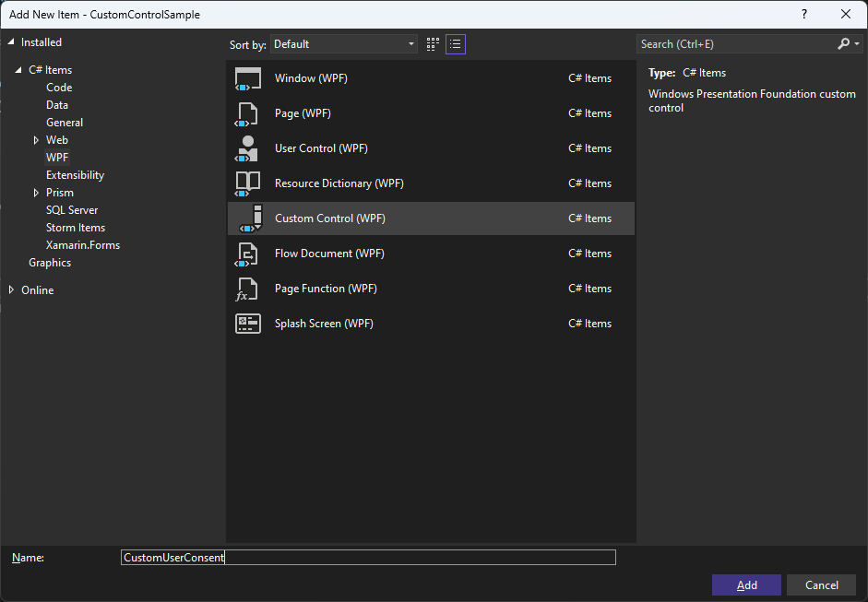Click C# Items label in Splash Screen row
868x602 pixels.
(590, 324)
